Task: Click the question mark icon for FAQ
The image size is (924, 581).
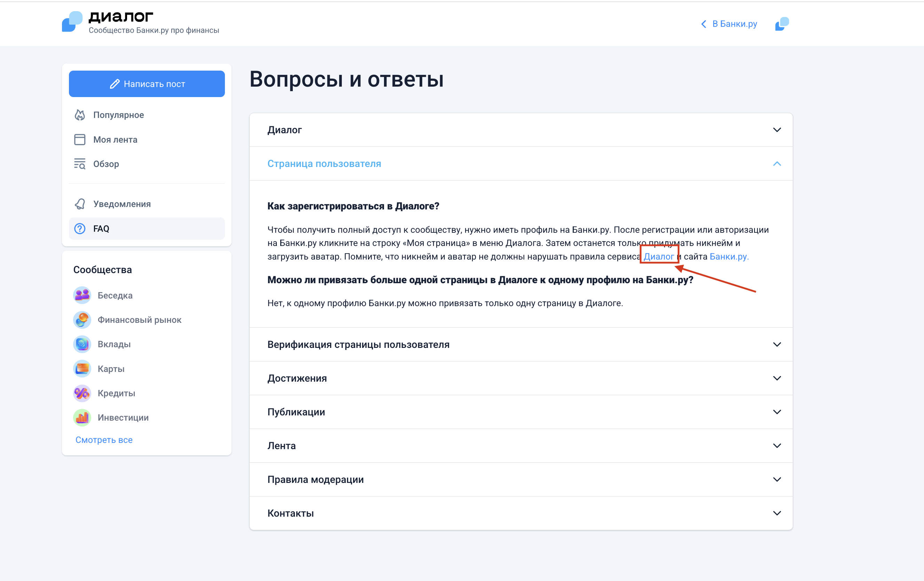Action: 80,229
